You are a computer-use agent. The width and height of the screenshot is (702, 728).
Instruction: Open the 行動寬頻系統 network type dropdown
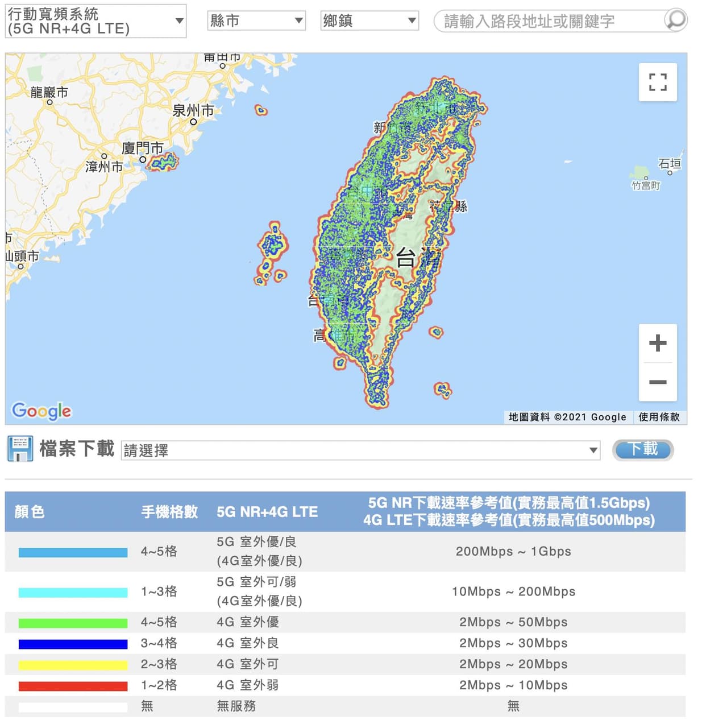tap(95, 21)
